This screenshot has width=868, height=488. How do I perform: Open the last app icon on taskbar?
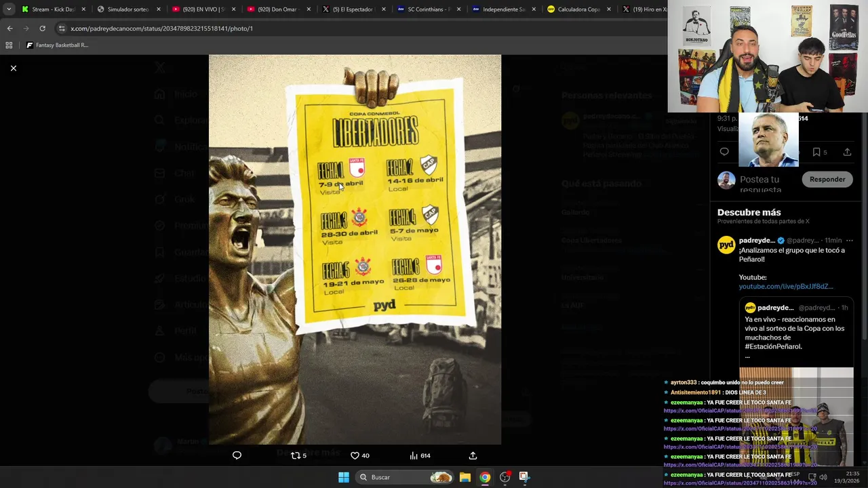click(x=524, y=477)
